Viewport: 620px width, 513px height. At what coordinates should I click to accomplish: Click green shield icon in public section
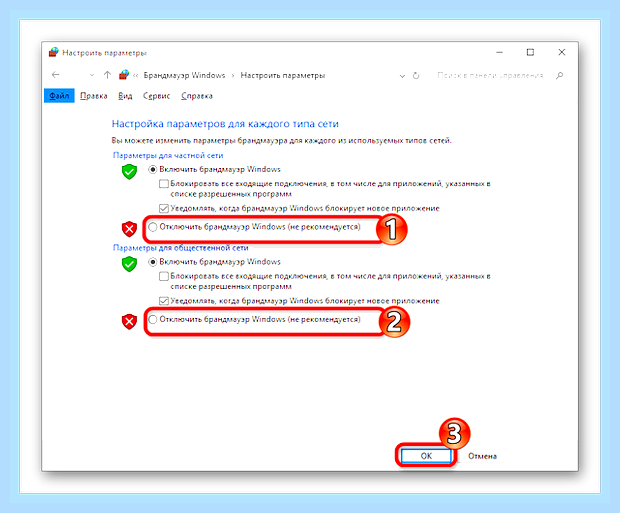coord(129,264)
